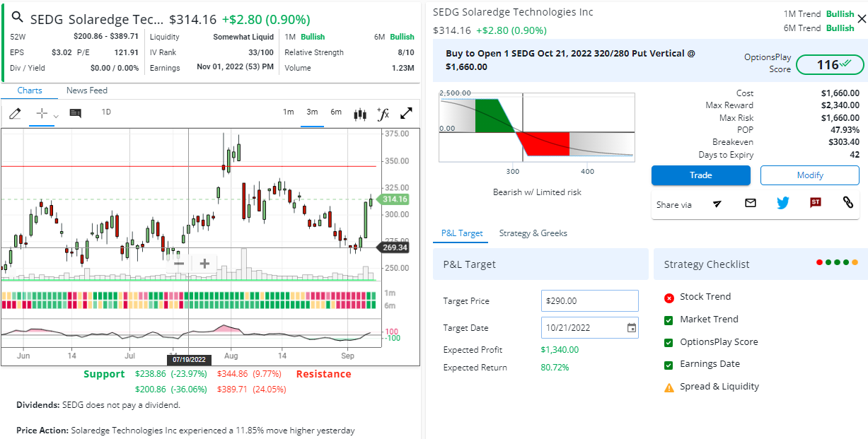
Task: Click the IV Rank 33/100 value
Action: (x=261, y=52)
